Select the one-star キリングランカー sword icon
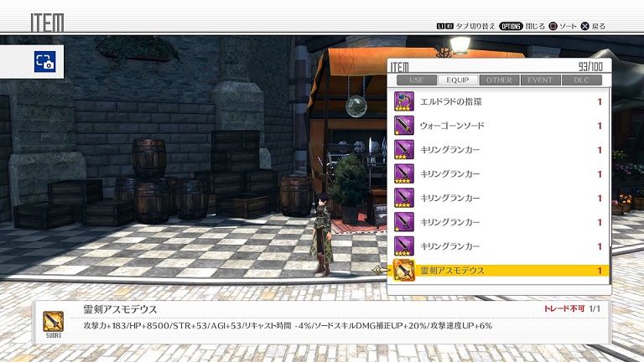This screenshot has height=362, width=644. pyautogui.click(x=403, y=222)
